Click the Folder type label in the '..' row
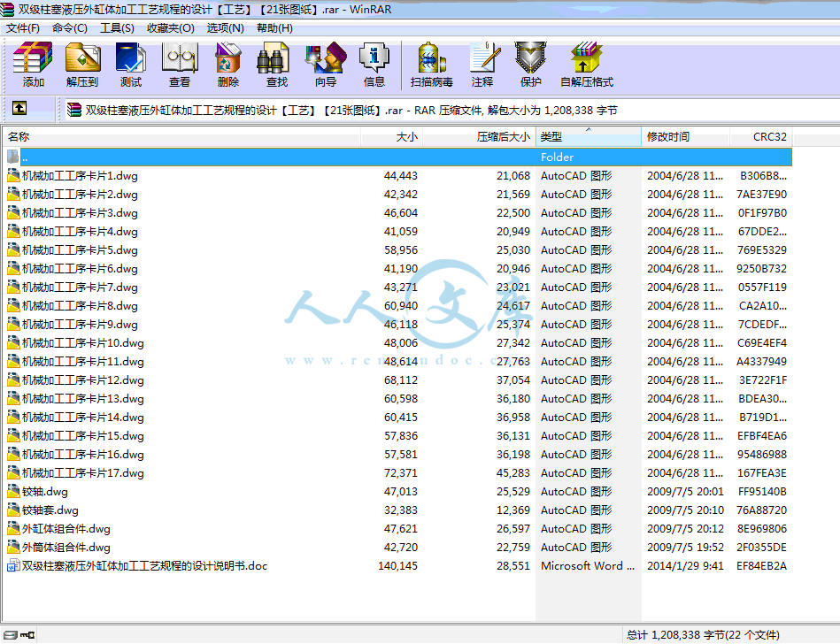Screen dimensions: 840x644 pyautogui.click(x=557, y=157)
